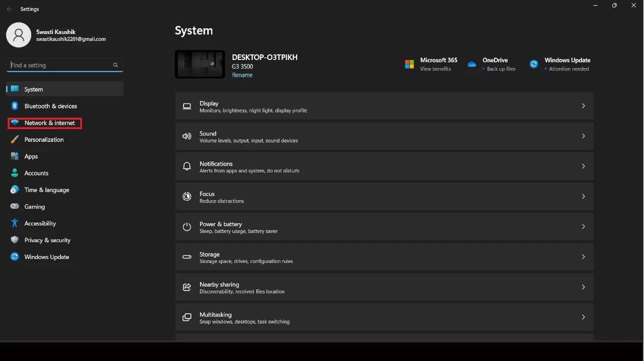Click the OneDrive cloud icon
The image size is (644, 361).
[x=471, y=64]
